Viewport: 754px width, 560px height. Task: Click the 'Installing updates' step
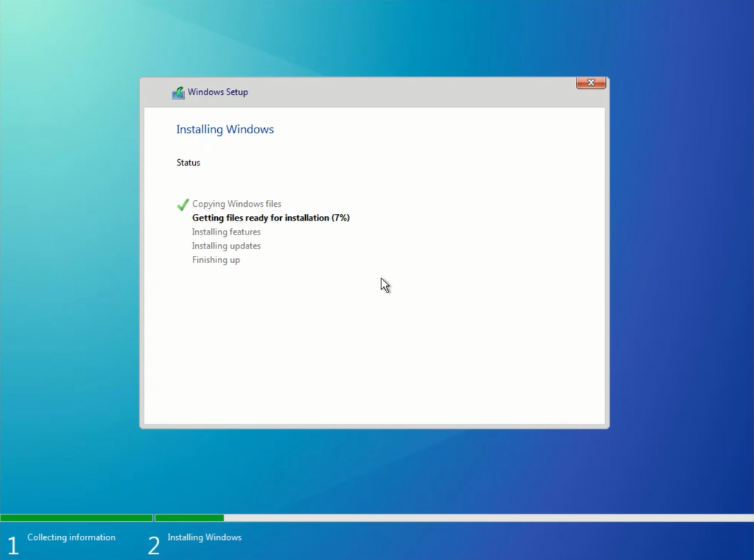[226, 246]
